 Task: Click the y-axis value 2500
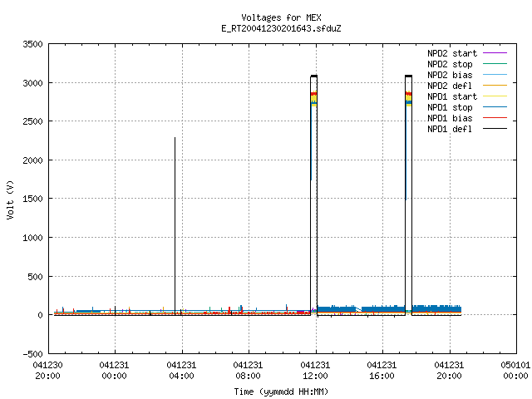pos(33,121)
